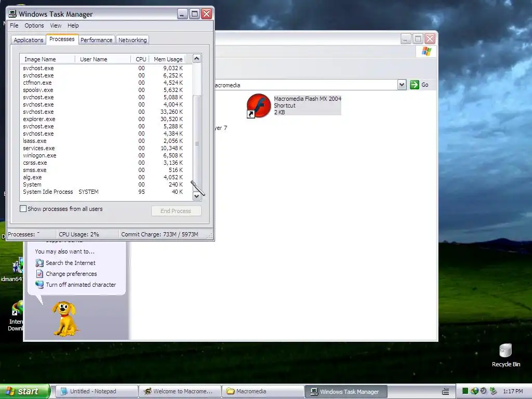The height and width of the screenshot is (399, 532).
Task: Click the Search the Internet icon
Action: pos(39,263)
